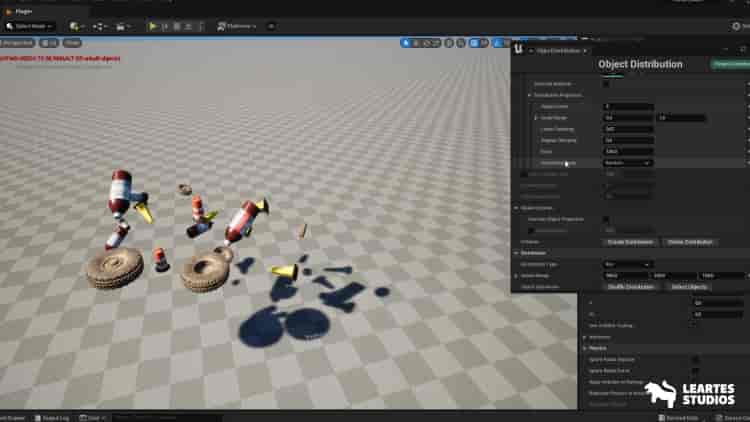Screen dimensions: 750x422
Task: Click the second Scale Range value field
Action: pyautogui.click(x=681, y=118)
